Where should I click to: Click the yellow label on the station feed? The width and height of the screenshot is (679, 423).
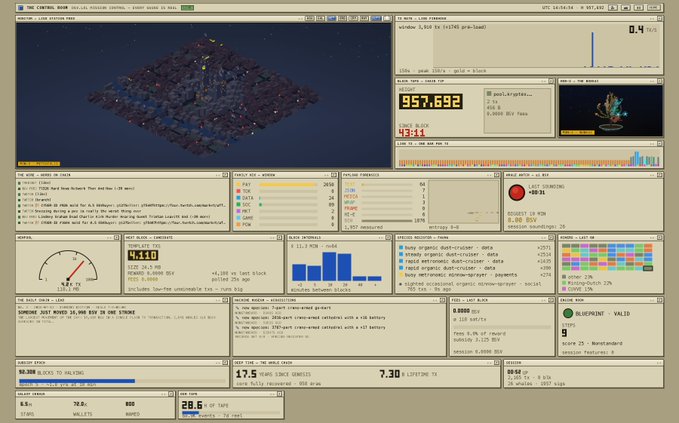(39, 164)
